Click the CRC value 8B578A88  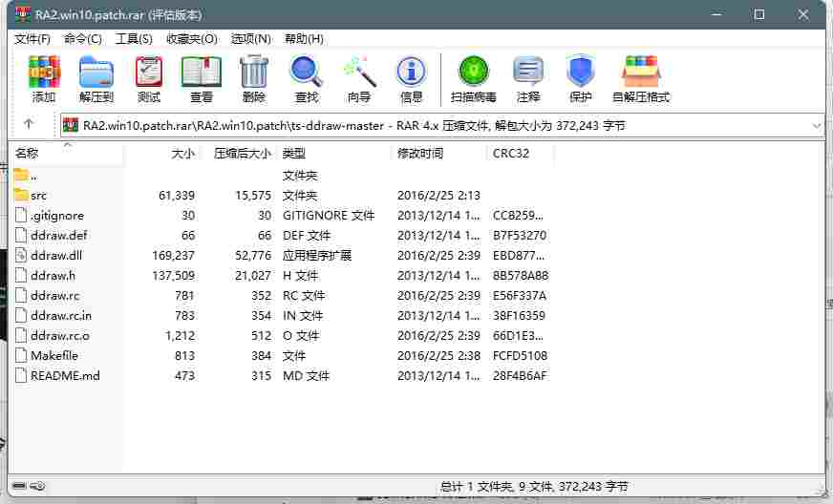click(x=520, y=276)
